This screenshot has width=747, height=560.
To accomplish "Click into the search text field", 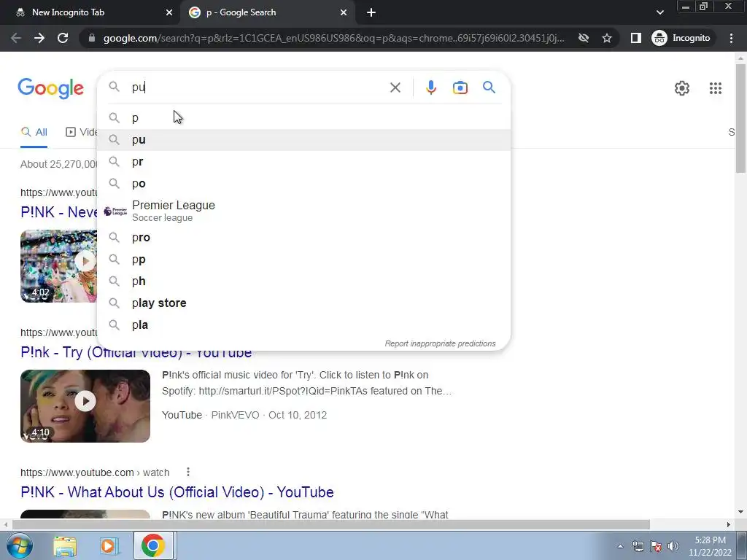I will (258, 87).
